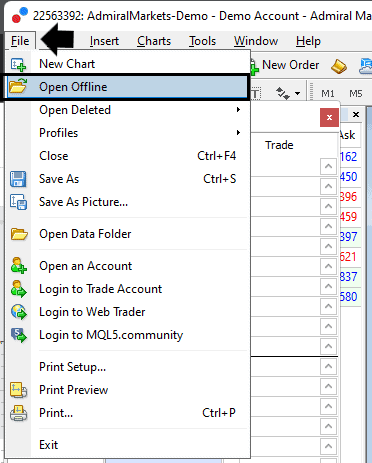The height and width of the screenshot is (463, 372).
Task: Expand the Open Deleted submenu
Action: 127,110
